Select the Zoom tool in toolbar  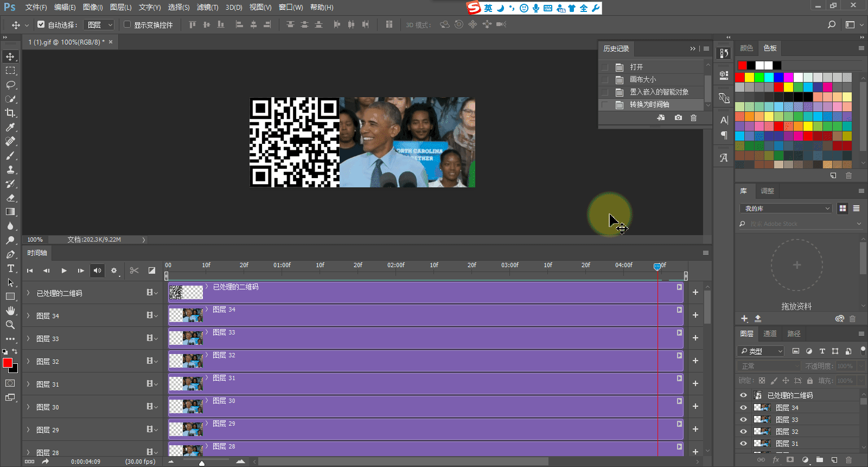tap(10, 325)
